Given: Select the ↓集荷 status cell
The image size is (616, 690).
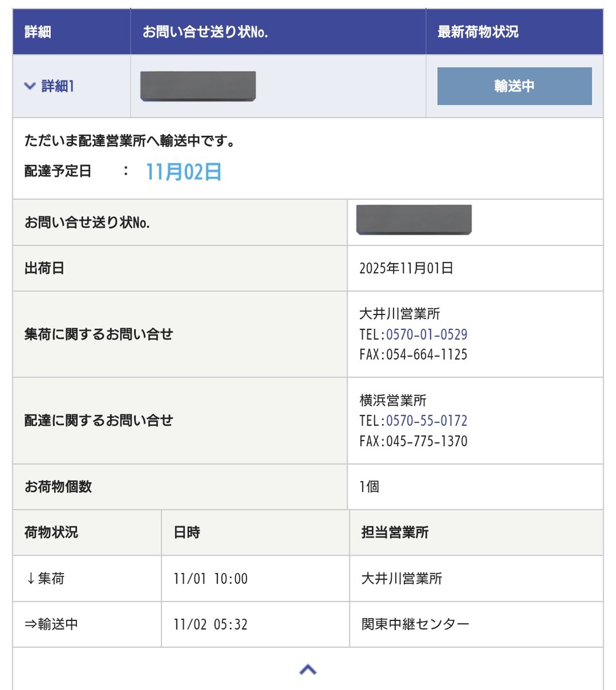Looking at the screenshot, I should pyautogui.click(x=45, y=578).
